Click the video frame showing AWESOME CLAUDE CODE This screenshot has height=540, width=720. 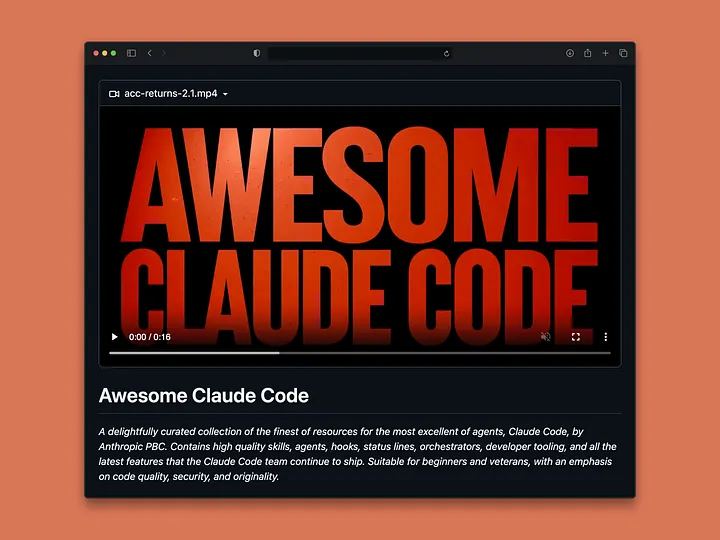point(360,236)
